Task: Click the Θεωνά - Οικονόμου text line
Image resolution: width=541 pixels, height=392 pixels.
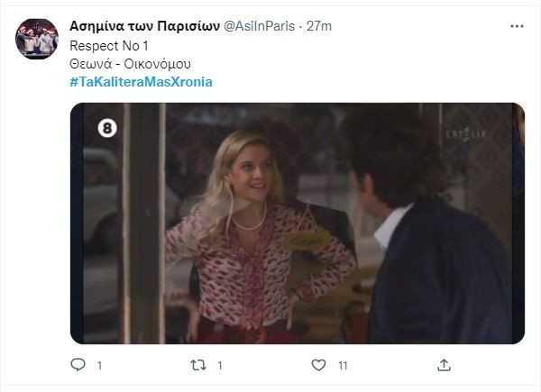Action: tap(130, 64)
